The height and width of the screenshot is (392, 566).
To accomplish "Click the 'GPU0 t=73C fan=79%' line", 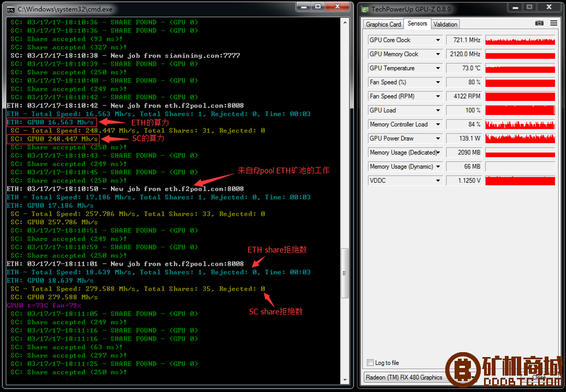I will click(x=44, y=305).
